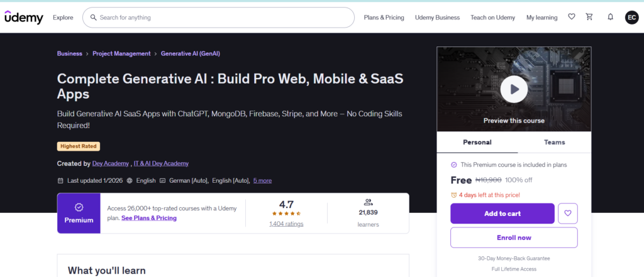Click the Premium badge icon
Screen dimensions: 644x277
tap(79, 207)
